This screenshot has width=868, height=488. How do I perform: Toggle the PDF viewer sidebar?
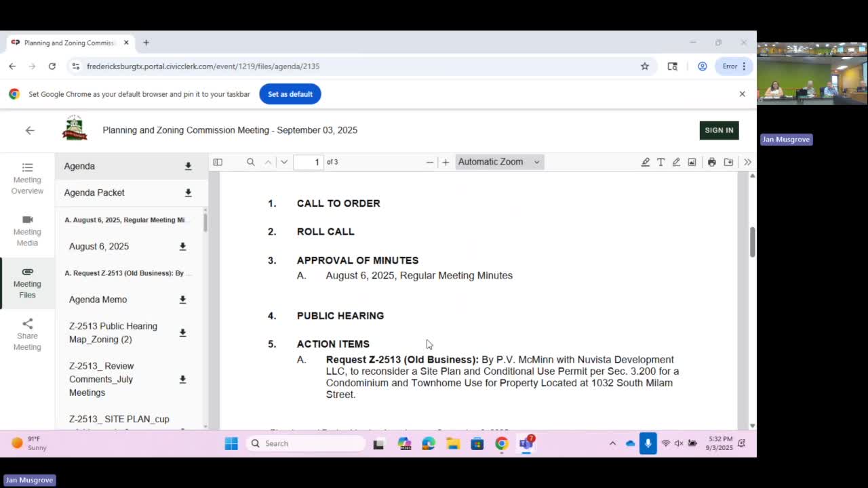[x=218, y=162]
